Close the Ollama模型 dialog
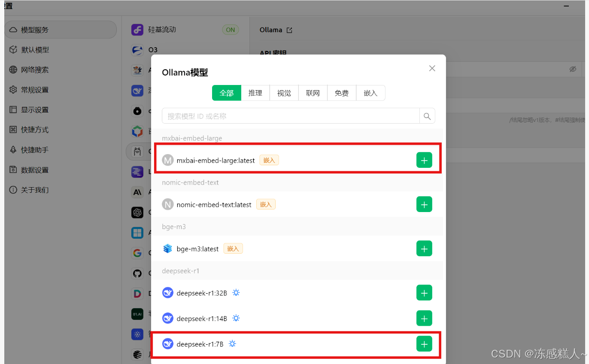The width and height of the screenshot is (589, 364). tap(432, 68)
